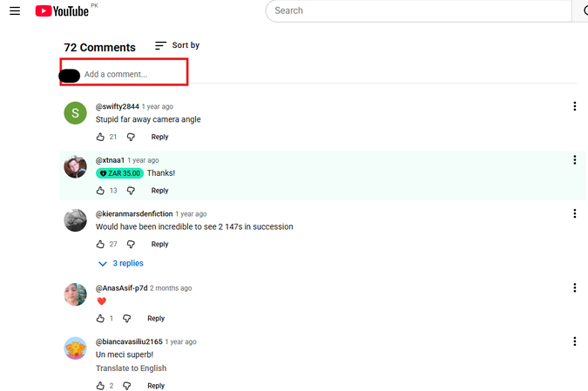Open options menu for @swifty2844 comment
Screen dimensions: 588x391
pos(574,106)
